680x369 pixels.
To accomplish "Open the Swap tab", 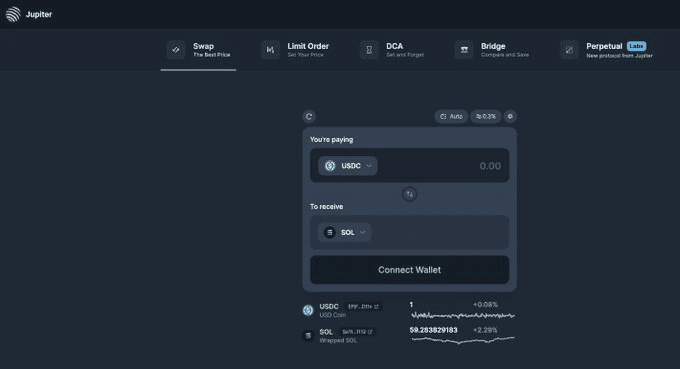I will pyautogui.click(x=198, y=50).
